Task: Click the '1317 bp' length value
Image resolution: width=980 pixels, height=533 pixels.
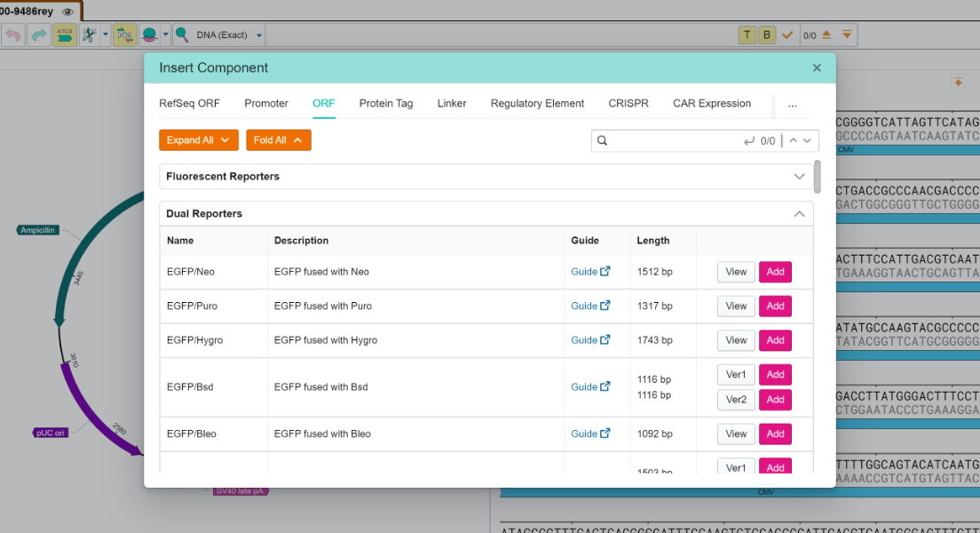Action: 654,306
